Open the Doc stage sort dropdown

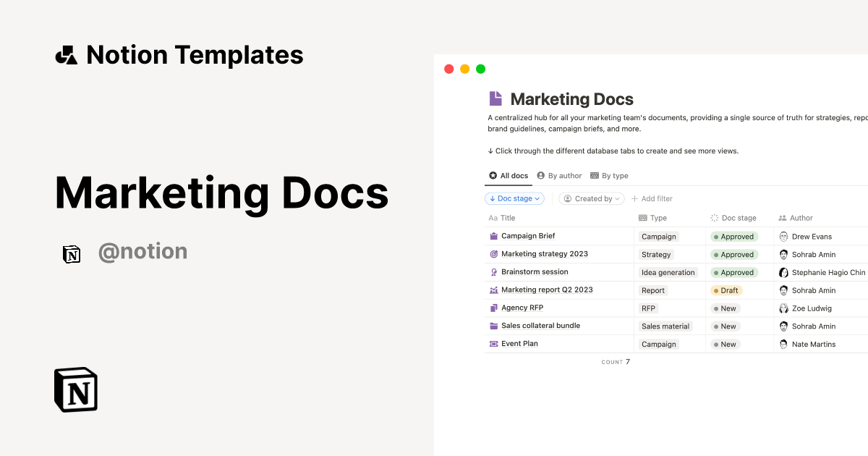tap(514, 198)
